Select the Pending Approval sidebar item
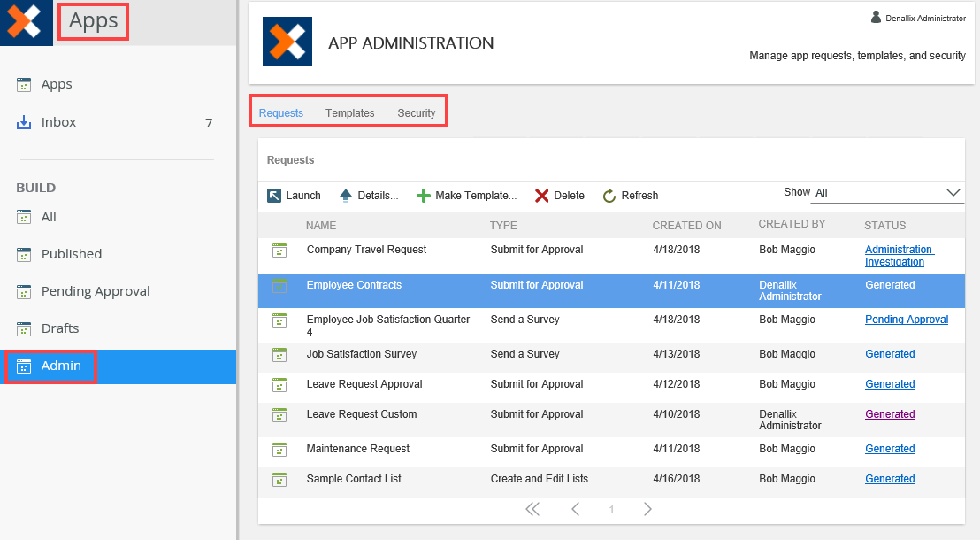Image resolution: width=980 pixels, height=540 pixels. click(95, 291)
